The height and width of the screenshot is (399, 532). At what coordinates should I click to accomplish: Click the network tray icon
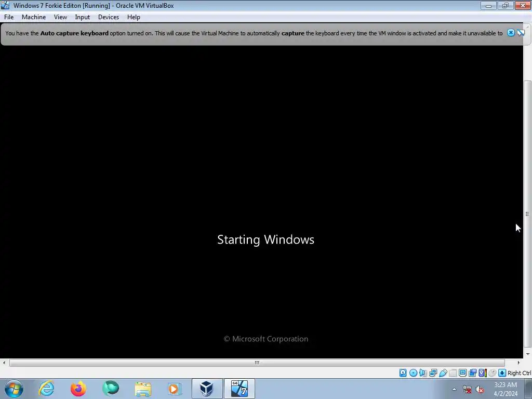[467, 390]
